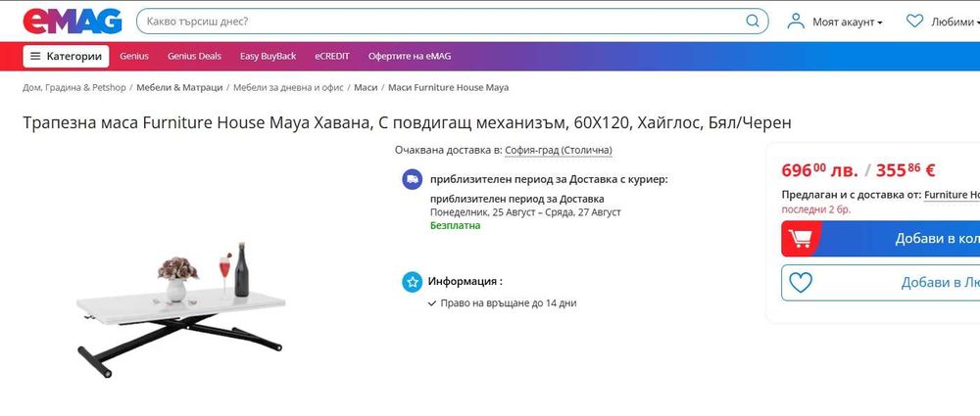Go to Маси Furniture House Maya breadcrumb

pyautogui.click(x=448, y=87)
